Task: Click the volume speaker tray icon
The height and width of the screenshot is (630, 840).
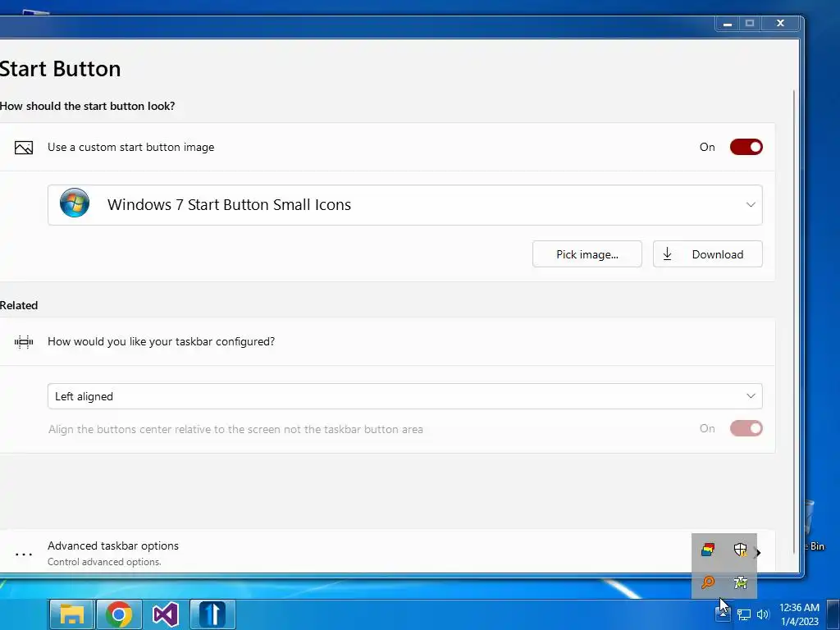Action: pos(763,614)
